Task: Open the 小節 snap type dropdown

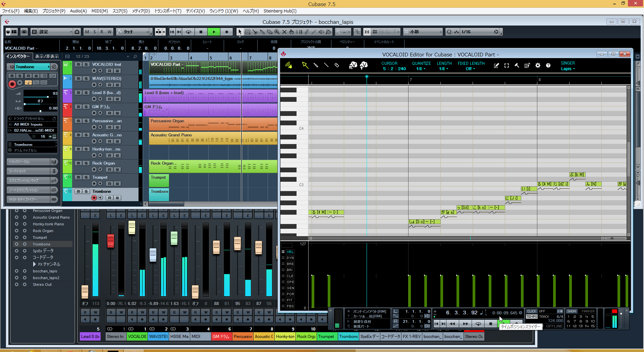Action: pyautogui.click(x=423, y=32)
